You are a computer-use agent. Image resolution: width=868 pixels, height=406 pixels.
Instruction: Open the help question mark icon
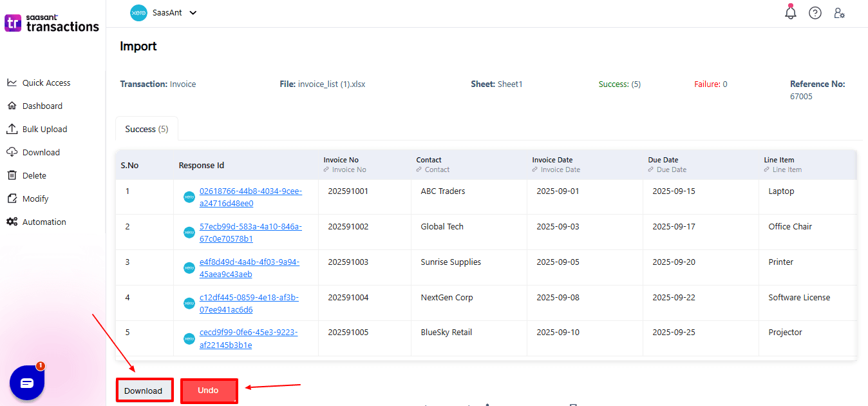click(x=815, y=13)
